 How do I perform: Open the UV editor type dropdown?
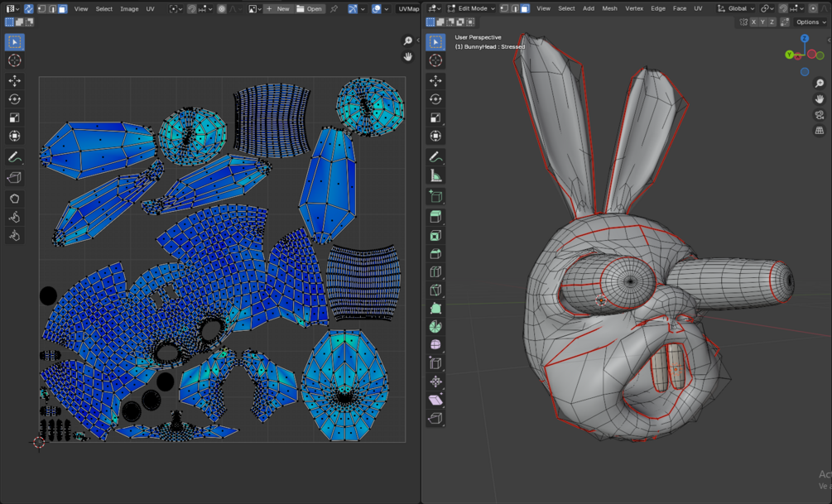pos(12,8)
